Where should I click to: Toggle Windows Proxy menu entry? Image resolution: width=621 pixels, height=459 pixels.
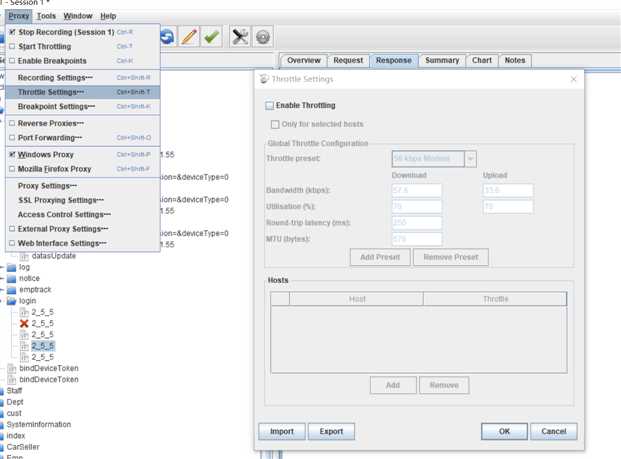[82, 154]
